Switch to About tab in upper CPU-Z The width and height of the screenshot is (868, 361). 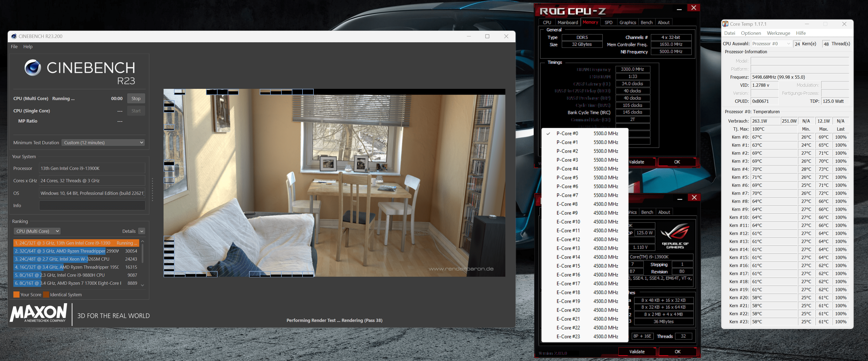pos(664,22)
